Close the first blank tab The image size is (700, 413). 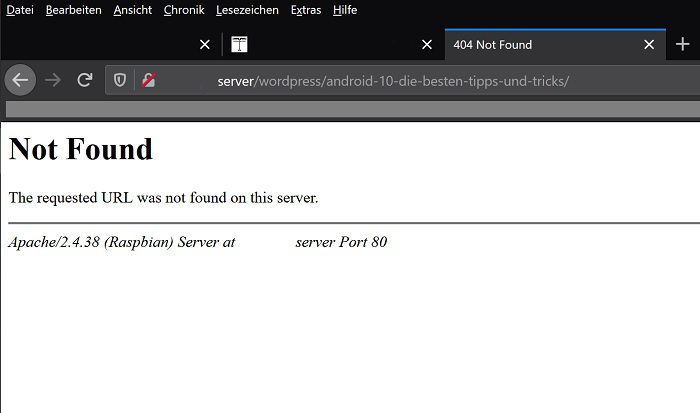click(x=204, y=44)
